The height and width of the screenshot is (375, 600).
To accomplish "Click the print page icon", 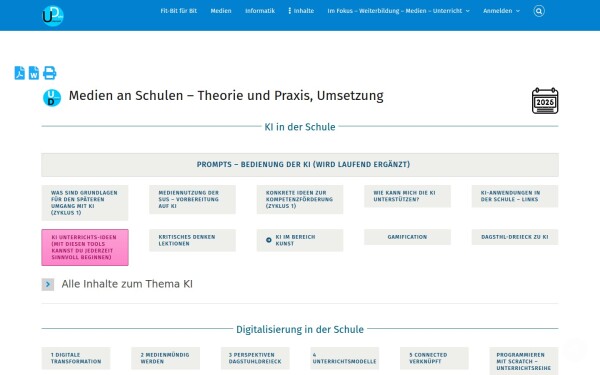I will click(x=49, y=73).
